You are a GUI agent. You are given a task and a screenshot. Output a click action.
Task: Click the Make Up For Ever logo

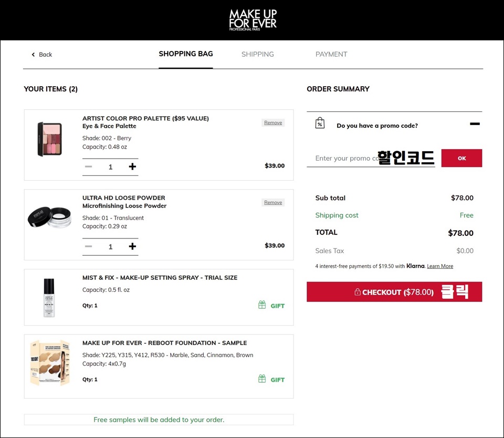click(253, 20)
